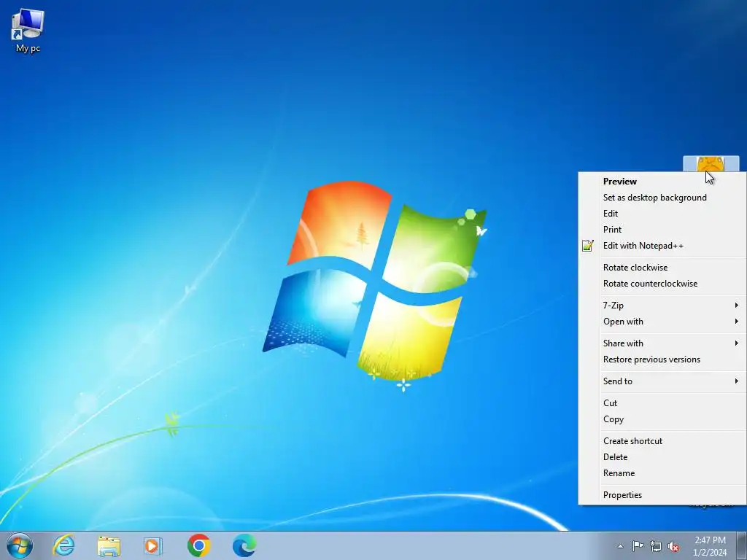Open Properties from context menu
This screenshot has height=560, width=747.
tap(662, 495)
